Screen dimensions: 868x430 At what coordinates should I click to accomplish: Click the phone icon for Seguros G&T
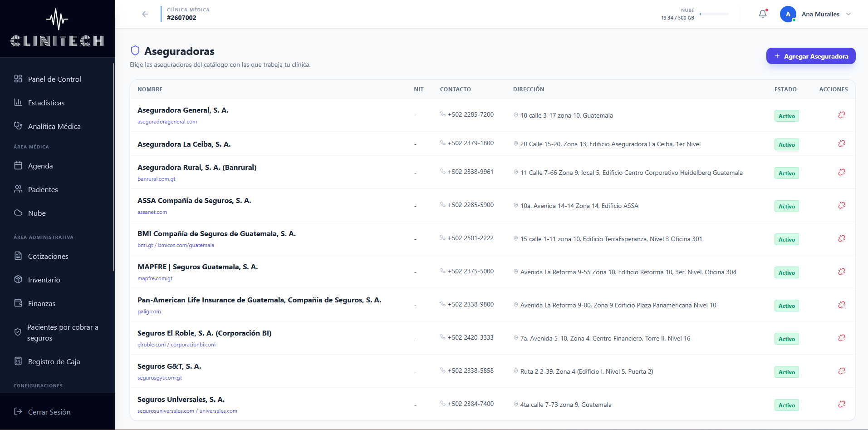[x=443, y=370]
